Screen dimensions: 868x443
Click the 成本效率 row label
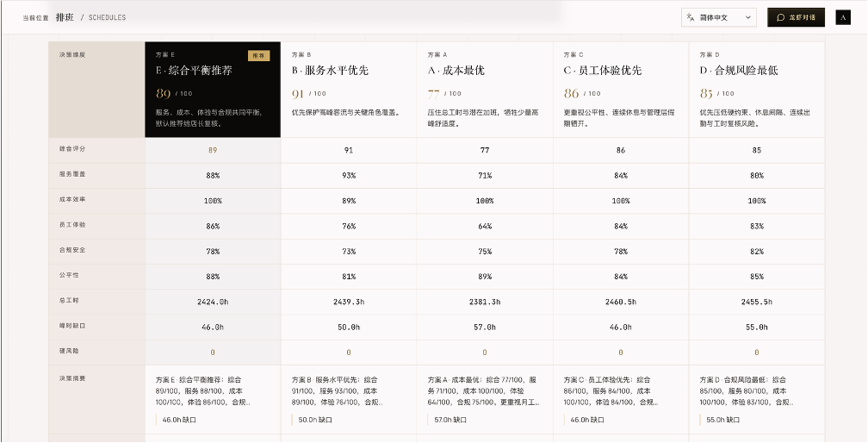pos(72,199)
